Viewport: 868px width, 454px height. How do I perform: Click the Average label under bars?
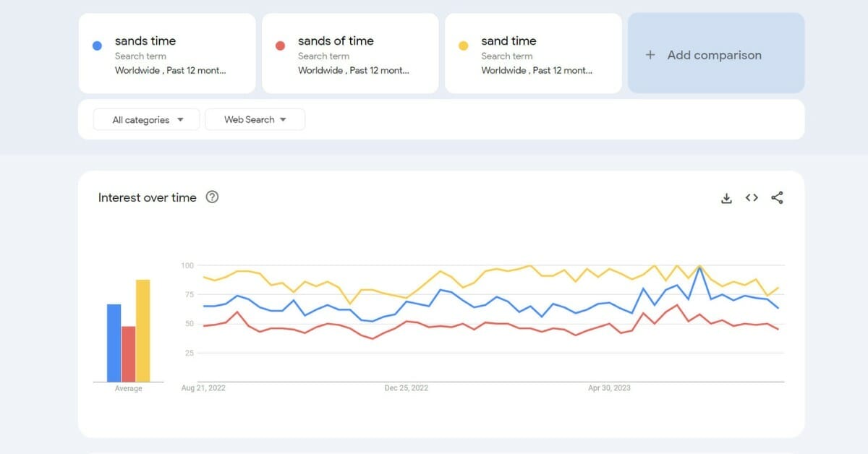point(129,389)
